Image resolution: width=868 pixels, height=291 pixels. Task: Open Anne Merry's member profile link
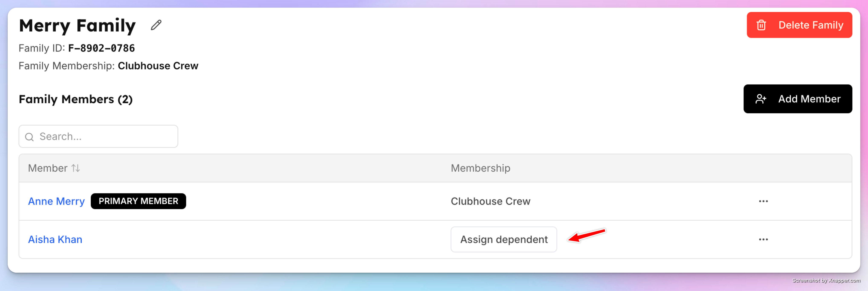(56, 201)
